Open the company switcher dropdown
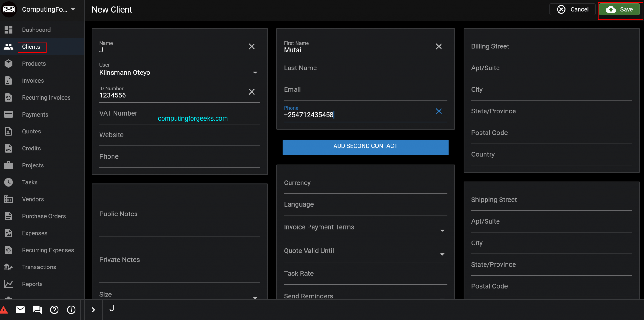The width and height of the screenshot is (644, 320). point(73,9)
